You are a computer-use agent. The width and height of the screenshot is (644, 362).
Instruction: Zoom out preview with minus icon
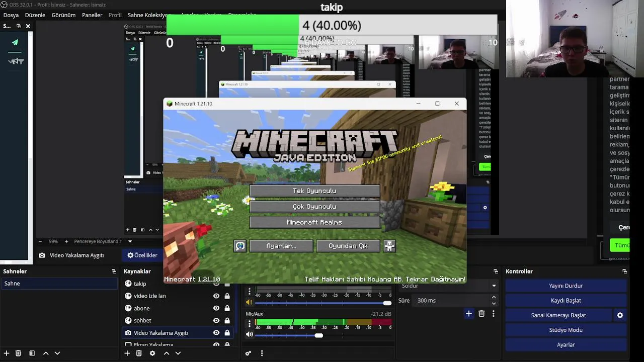tap(40, 241)
